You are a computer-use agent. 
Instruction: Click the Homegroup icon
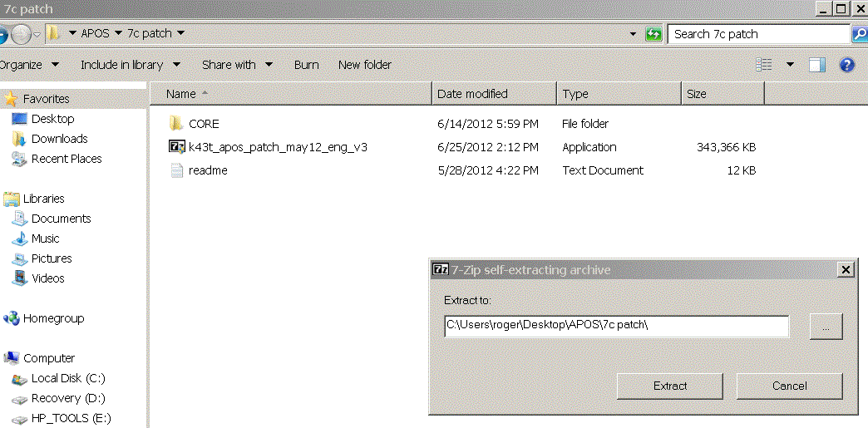tap(11, 318)
